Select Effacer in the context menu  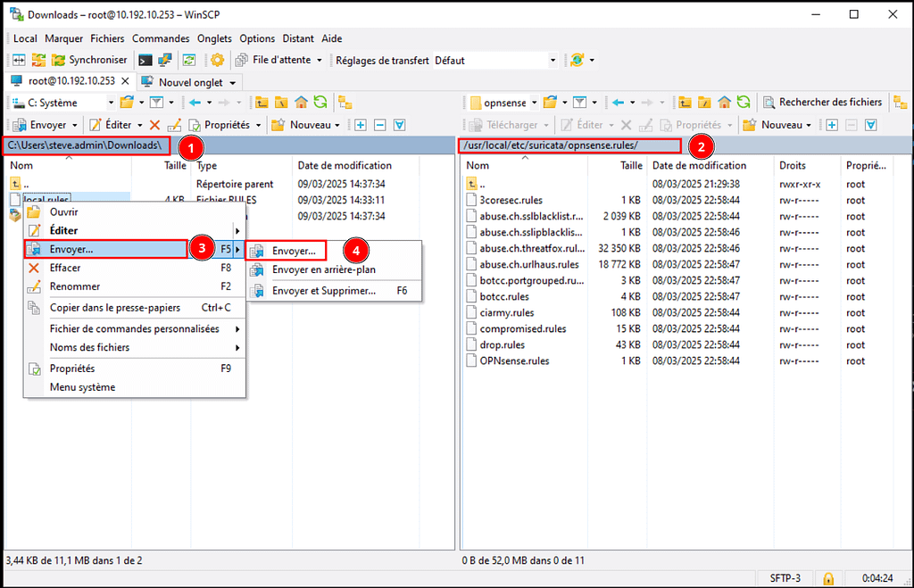[67, 268]
